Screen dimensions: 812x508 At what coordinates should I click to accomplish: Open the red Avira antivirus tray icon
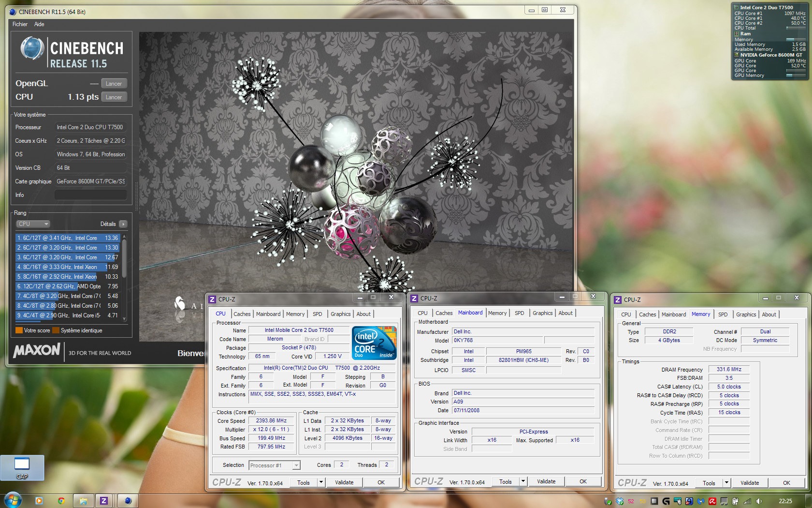click(712, 501)
